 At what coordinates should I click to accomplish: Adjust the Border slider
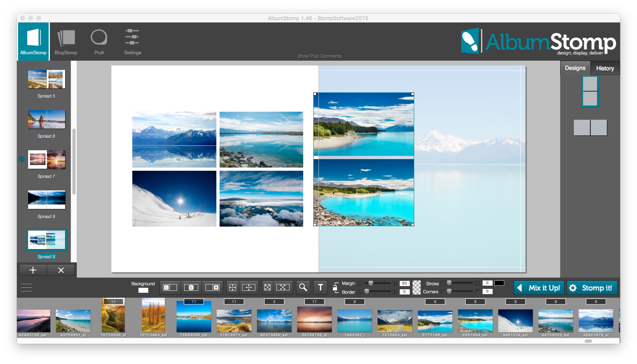pos(377,292)
